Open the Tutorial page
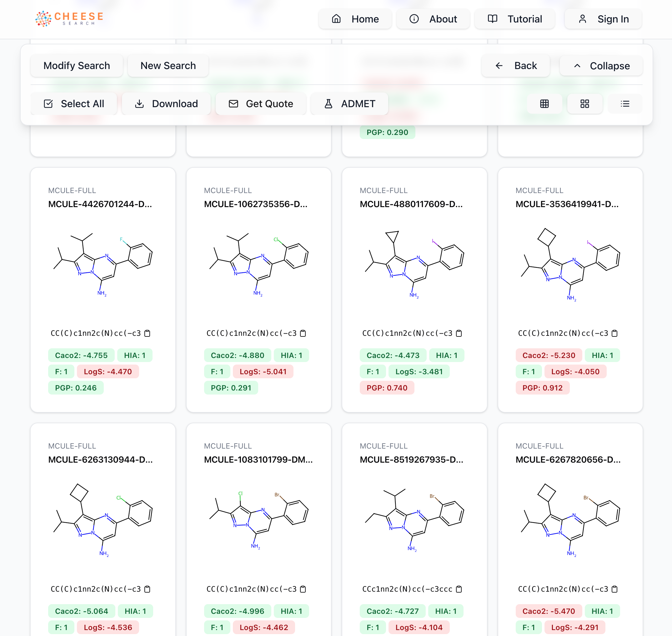This screenshot has width=672, height=636. tap(514, 19)
